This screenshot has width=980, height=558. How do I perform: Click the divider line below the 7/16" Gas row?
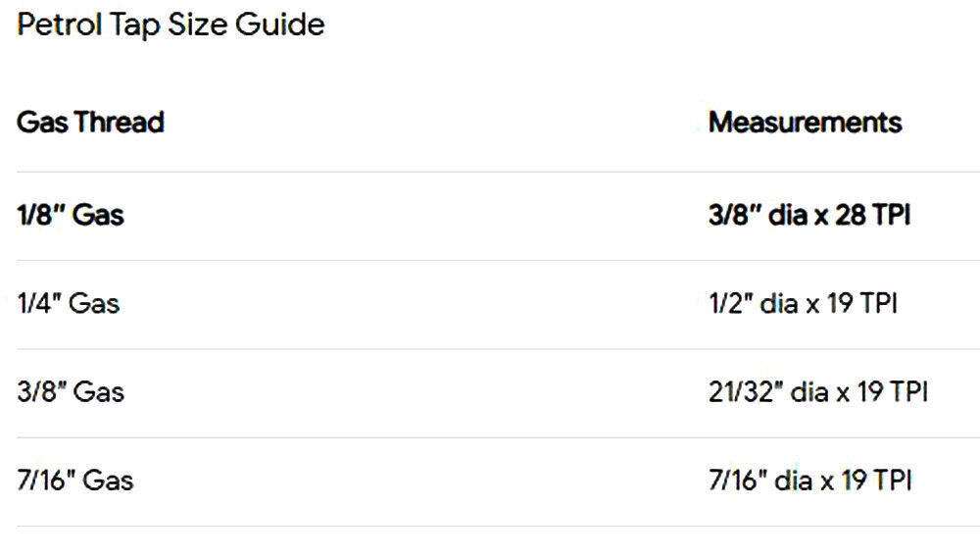point(490,526)
